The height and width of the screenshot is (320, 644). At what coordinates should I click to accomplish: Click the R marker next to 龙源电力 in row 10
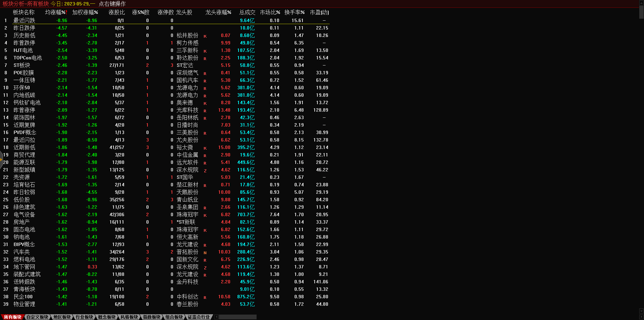pyautogui.click(x=205, y=88)
